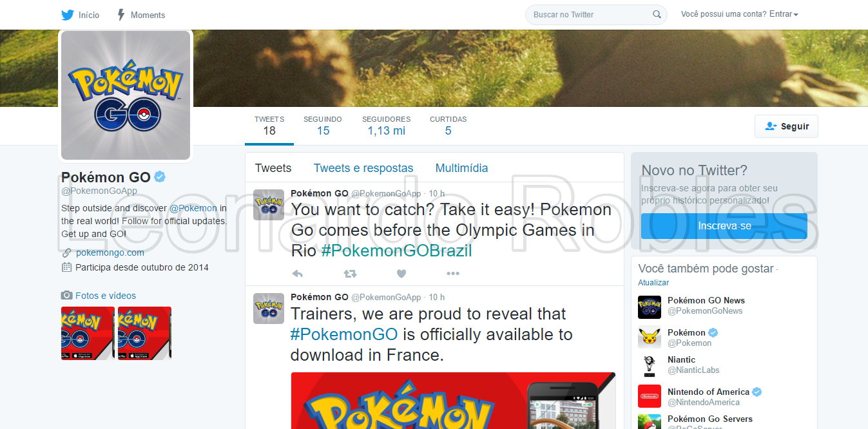The width and height of the screenshot is (868, 429).
Task: Open the #PokemonGOBrazil hashtag
Action: 397,251
